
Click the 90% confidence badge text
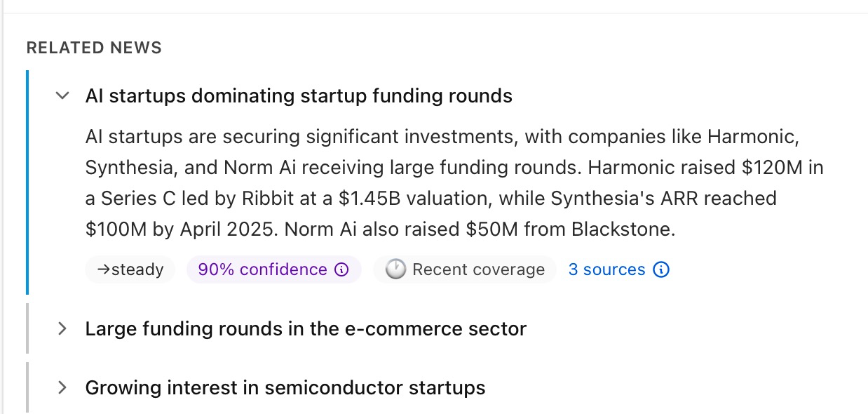262,270
